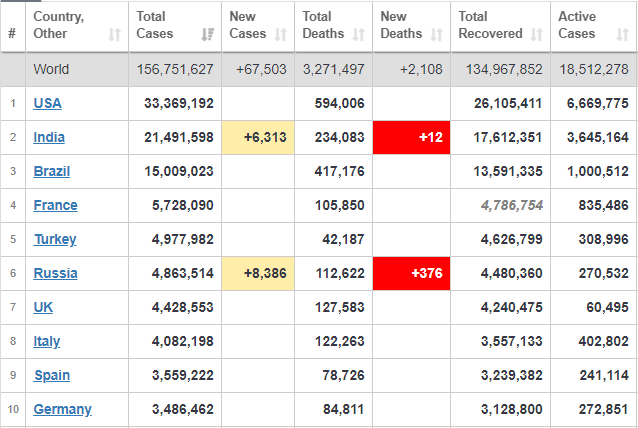Click World total deaths 3,271,497

pos(334,70)
